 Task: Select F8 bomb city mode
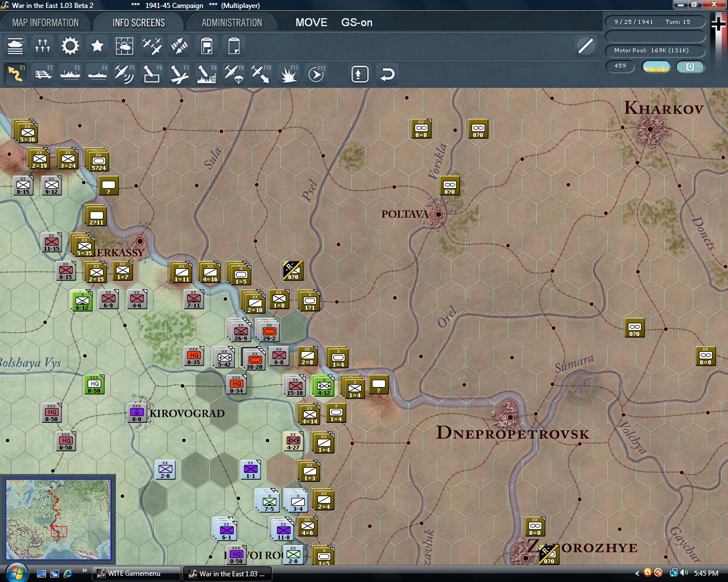(206, 74)
